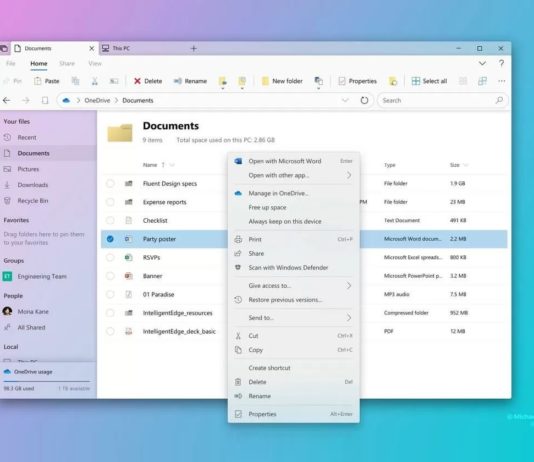Click Always keep on this device
The height and width of the screenshot is (462, 534).
click(285, 221)
